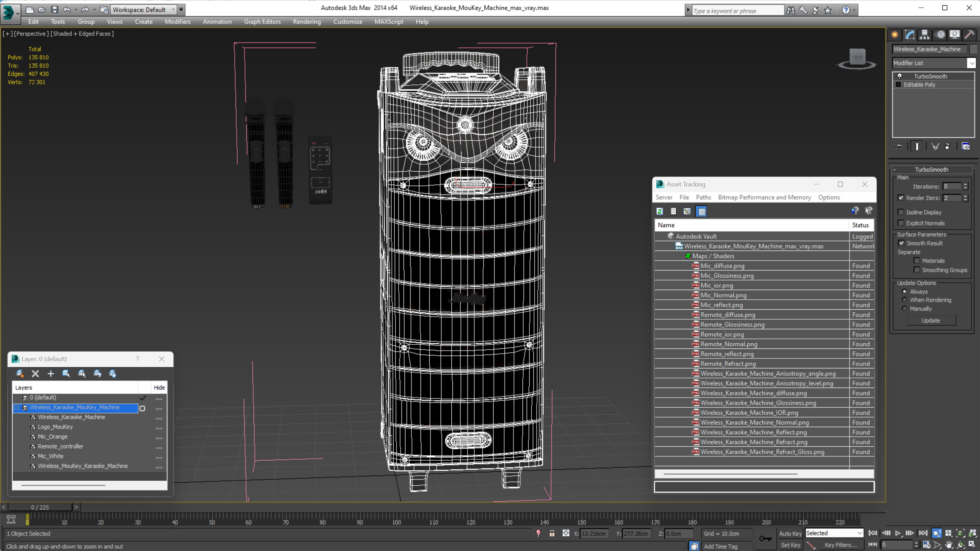Open the Motion command panel tab
The height and width of the screenshot is (551, 980).
tap(940, 35)
